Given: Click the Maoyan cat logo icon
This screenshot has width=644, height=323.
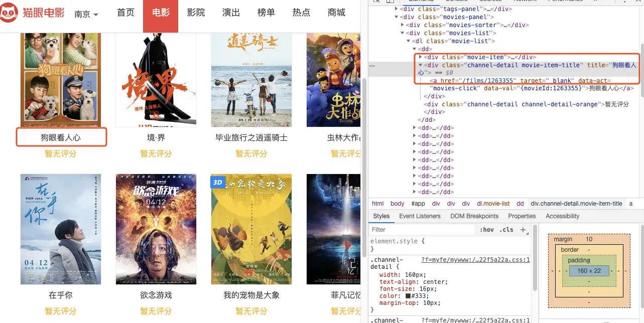Looking at the screenshot, I should pos(10,13).
